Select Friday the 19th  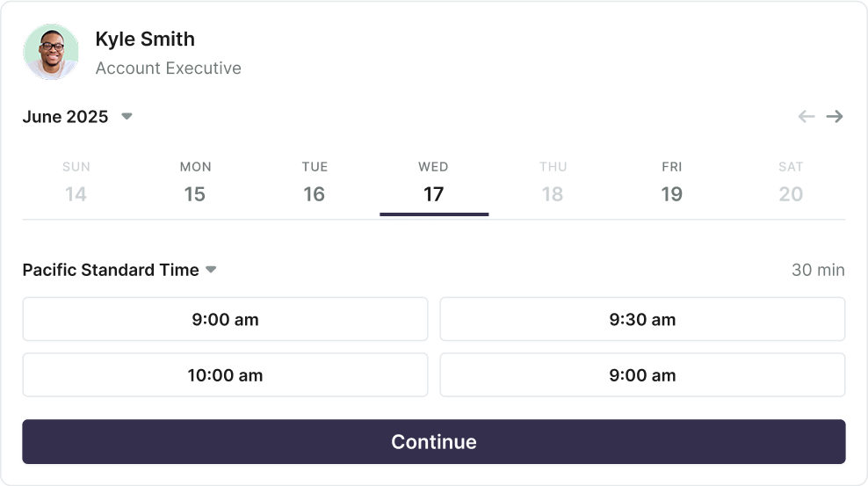[x=671, y=183]
